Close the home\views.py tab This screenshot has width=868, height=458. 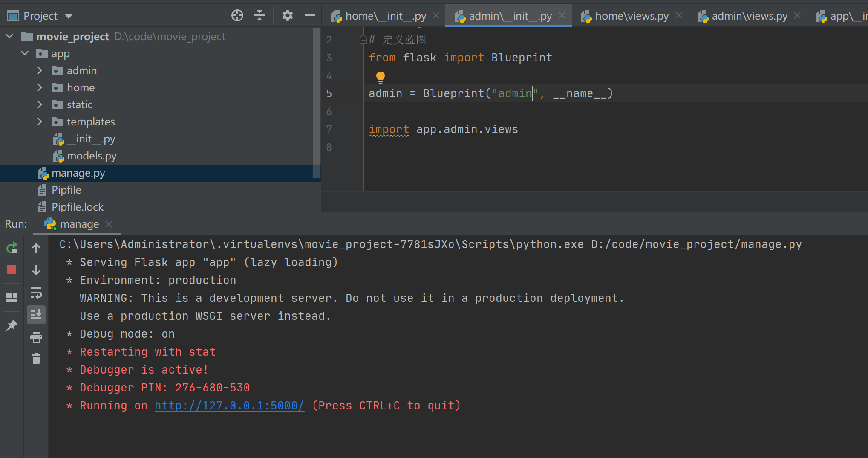click(x=679, y=15)
